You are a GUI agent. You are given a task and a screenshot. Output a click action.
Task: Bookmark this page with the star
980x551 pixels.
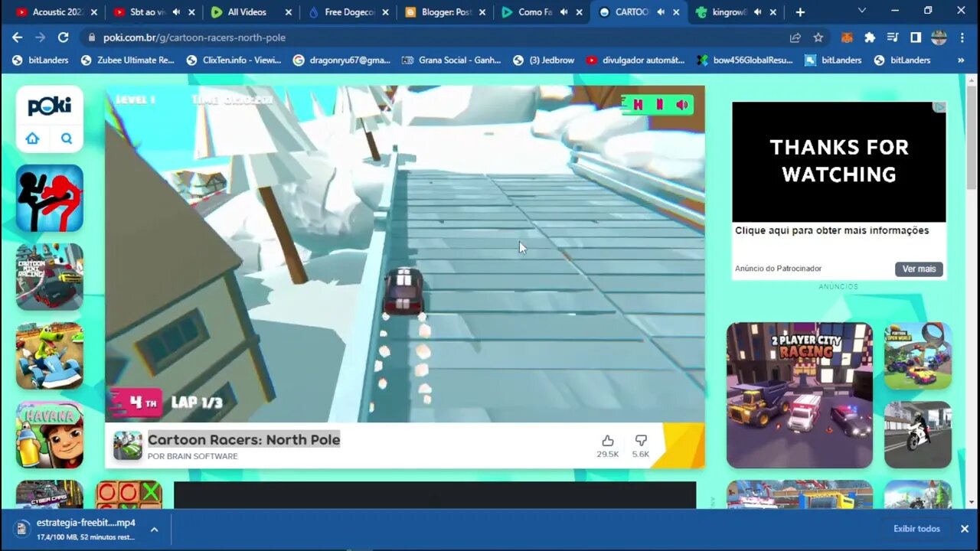click(x=818, y=37)
